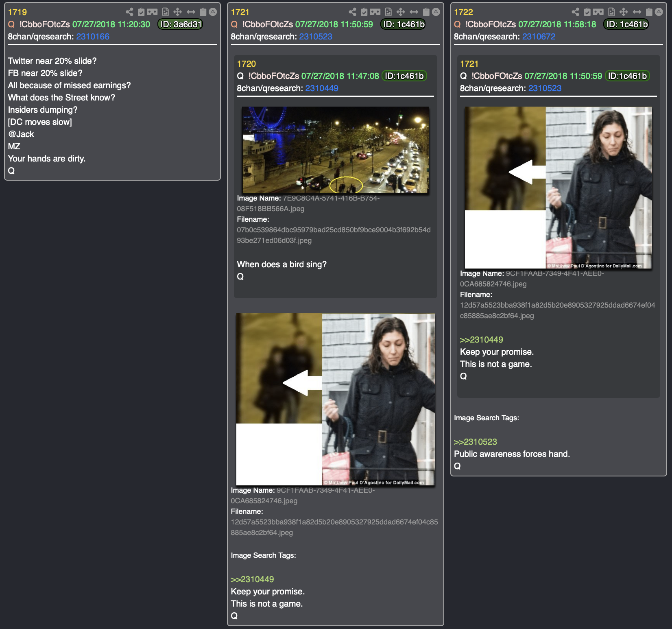Click the circular A icon on post 1719

213,12
